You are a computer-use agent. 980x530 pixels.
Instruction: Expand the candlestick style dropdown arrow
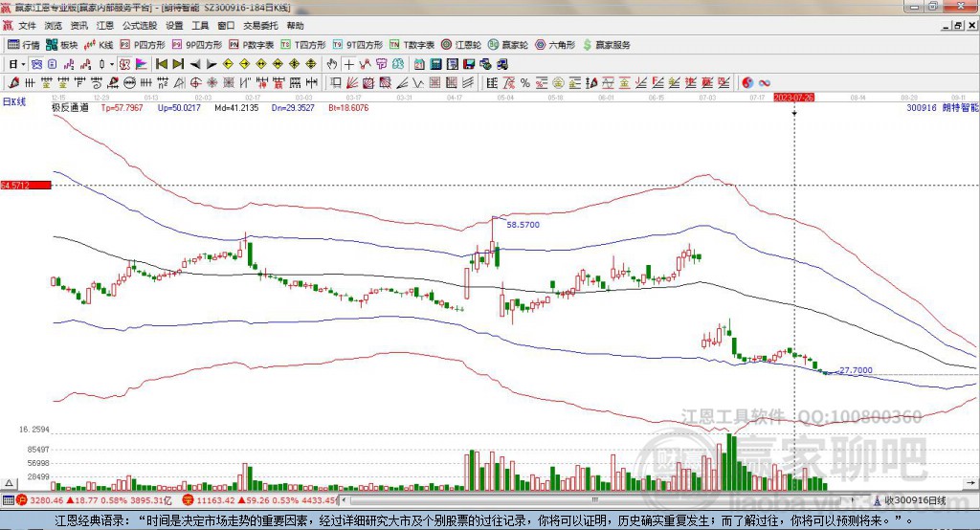(x=112, y=64)
